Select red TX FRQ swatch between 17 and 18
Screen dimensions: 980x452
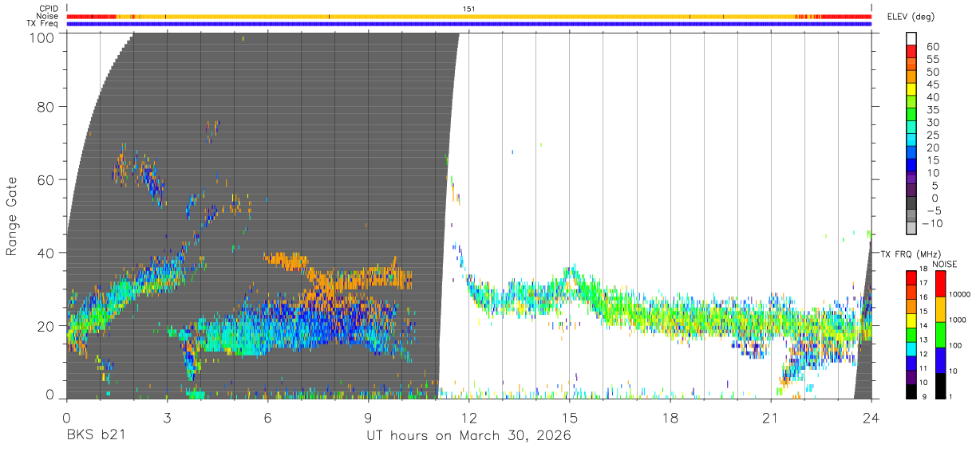tap(911, 278)
